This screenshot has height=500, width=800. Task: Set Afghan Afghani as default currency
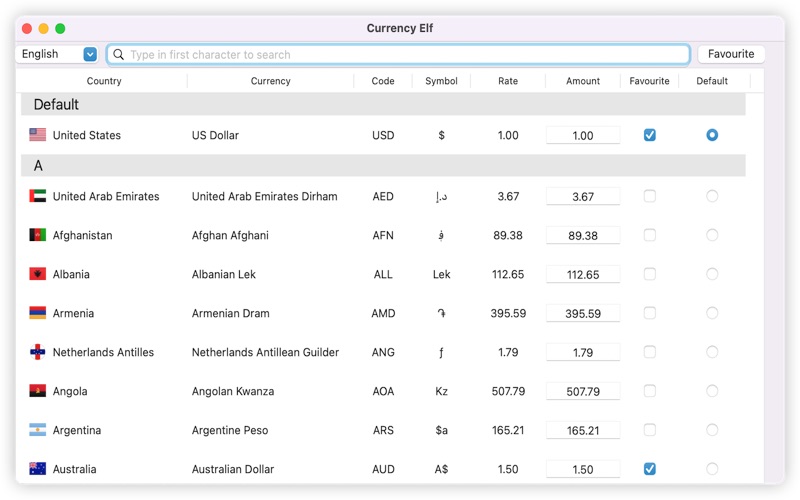712,235
